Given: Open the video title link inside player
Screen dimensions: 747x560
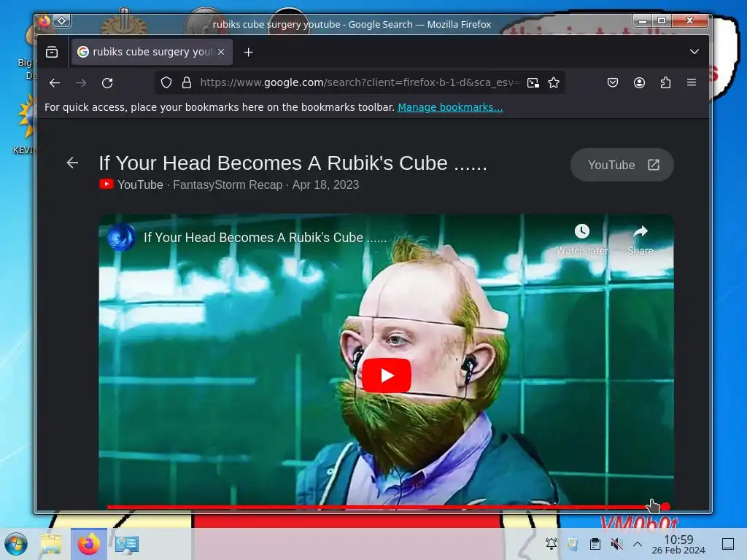Looking at the screenshot, I should coord(266,237).
